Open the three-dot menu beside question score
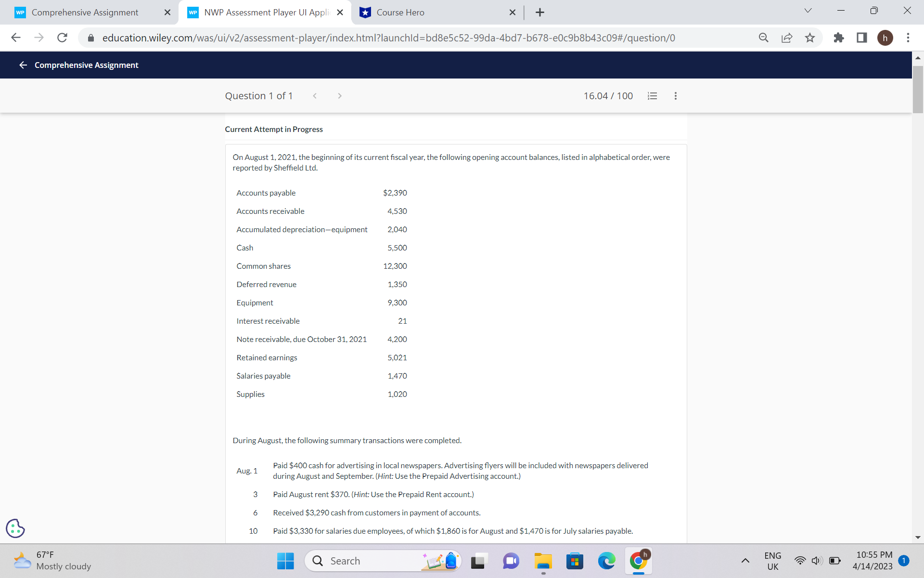Image resolution: width=924 pixels, height=578 pixels. point(675,96)
